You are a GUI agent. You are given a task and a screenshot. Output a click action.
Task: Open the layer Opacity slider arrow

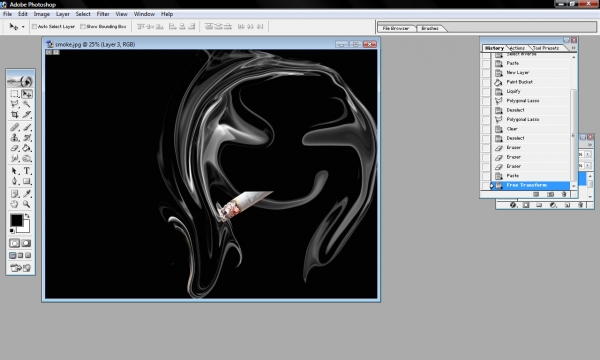[x=588, y=154]
